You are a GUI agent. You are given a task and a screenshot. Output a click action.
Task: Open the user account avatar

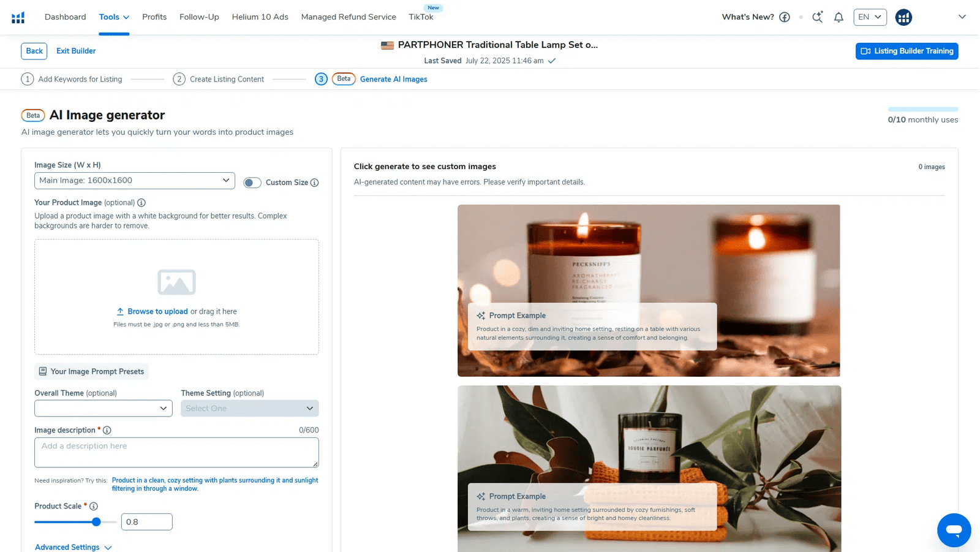click(903, 17)
